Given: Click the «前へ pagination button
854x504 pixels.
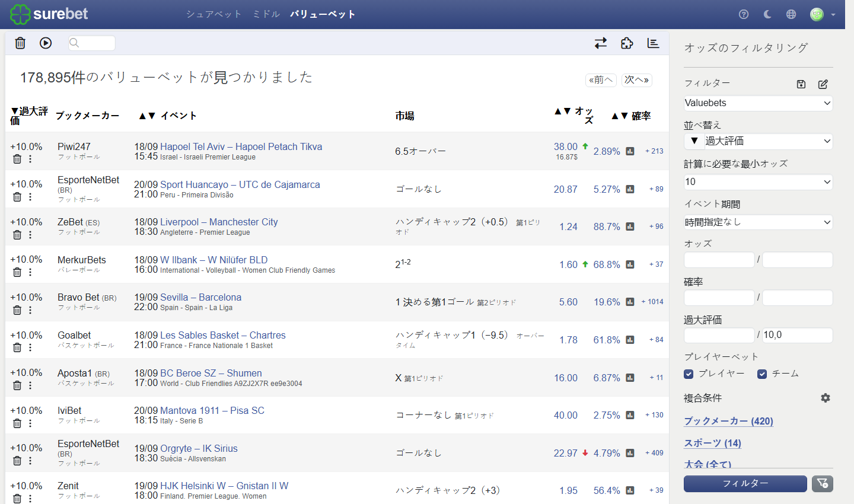Looking at the screenshot, I should tap(601, 80).
